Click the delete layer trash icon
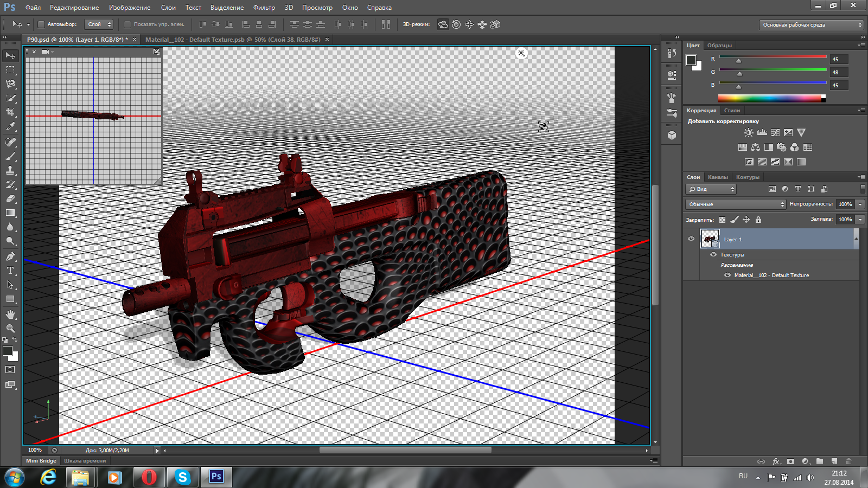This screenshot has height=488, width=868. pyautogui.click(x=849, y=461)
